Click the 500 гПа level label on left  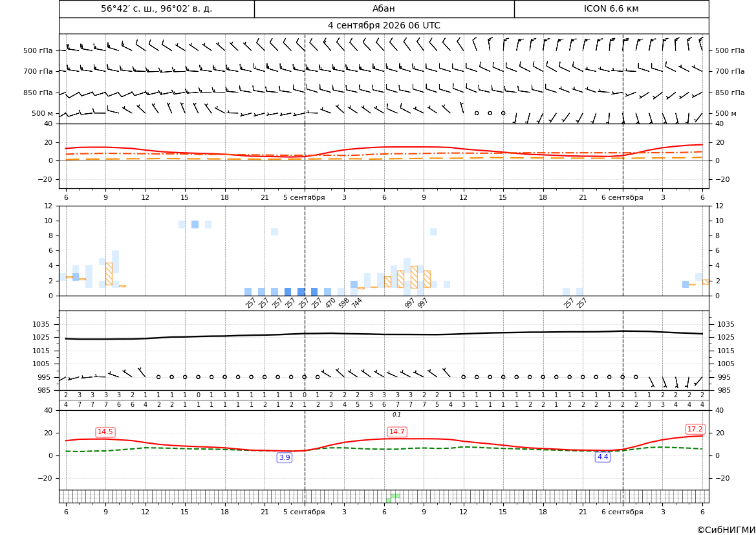38,50
